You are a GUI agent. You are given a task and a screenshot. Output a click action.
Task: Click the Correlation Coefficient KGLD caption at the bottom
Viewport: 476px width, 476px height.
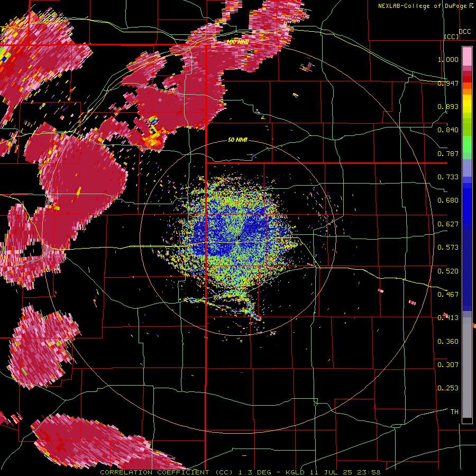coord(240,472)
